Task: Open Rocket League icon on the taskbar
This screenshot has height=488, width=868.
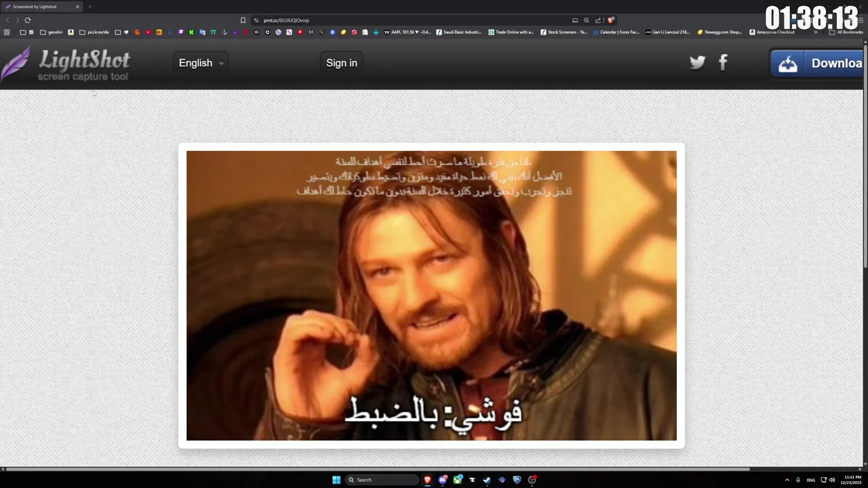Action: pos(517,480)
